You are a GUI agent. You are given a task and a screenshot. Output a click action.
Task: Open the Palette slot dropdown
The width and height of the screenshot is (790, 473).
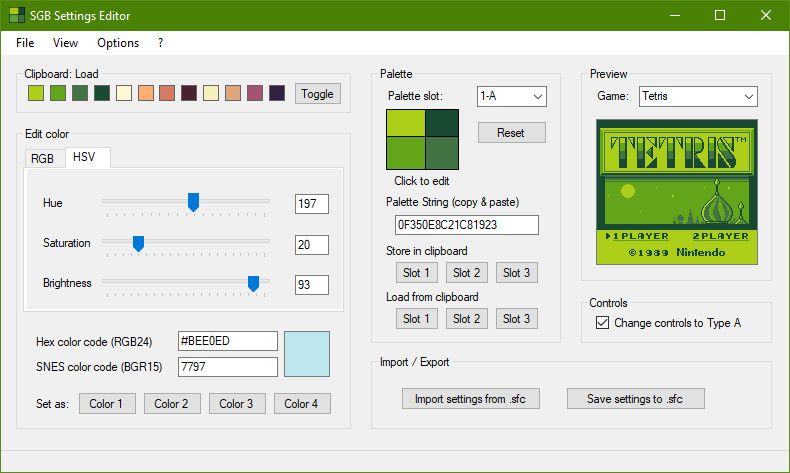512,96
